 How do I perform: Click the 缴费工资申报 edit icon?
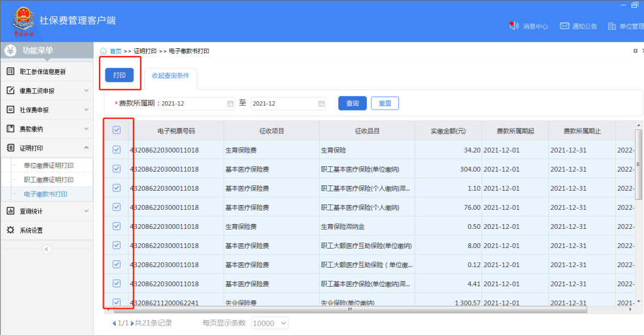pyautogui.click(x=11, y=91)
